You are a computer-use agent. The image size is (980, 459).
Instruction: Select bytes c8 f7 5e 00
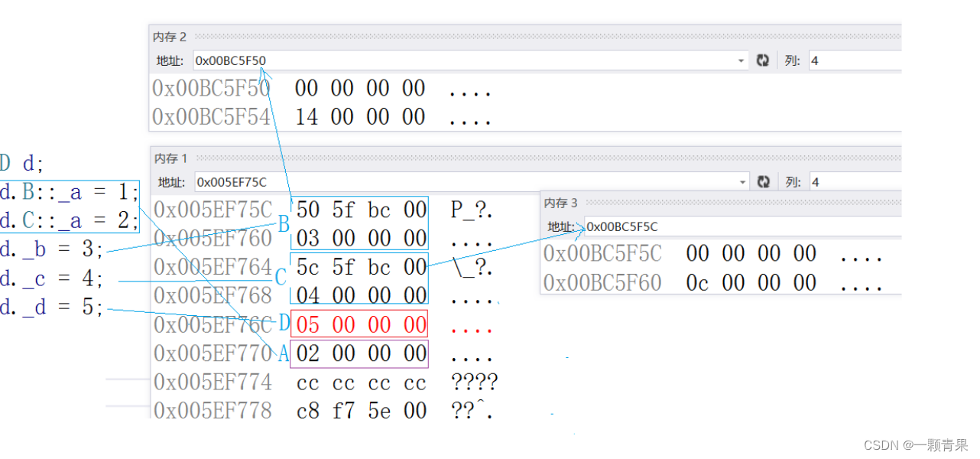362,411
